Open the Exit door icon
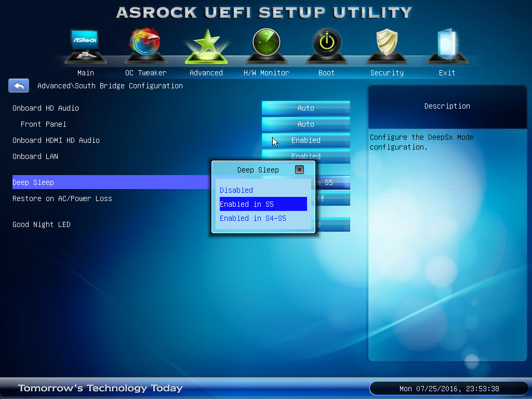Image resolution: width=532 pixels, height=399 pixels. click(447, 46)
